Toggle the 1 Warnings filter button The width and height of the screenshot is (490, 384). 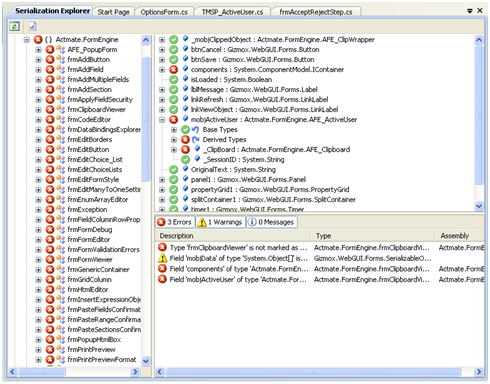[220, 222]
